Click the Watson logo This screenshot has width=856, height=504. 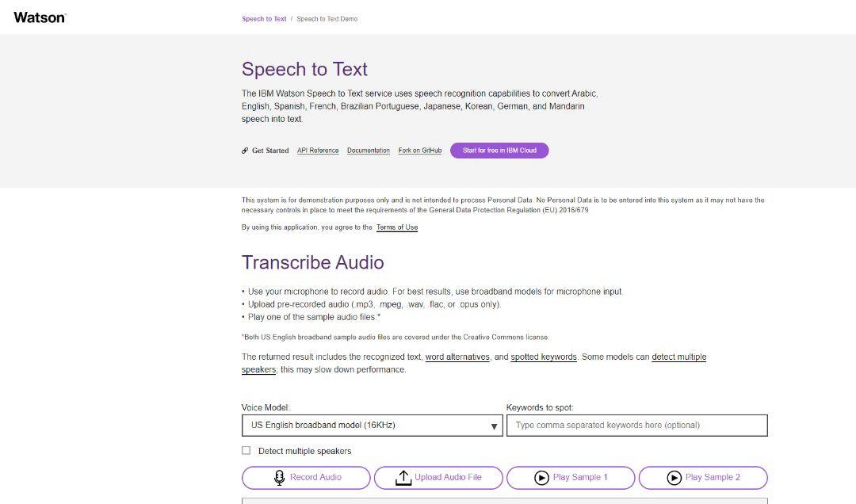(x=40, y=17)
